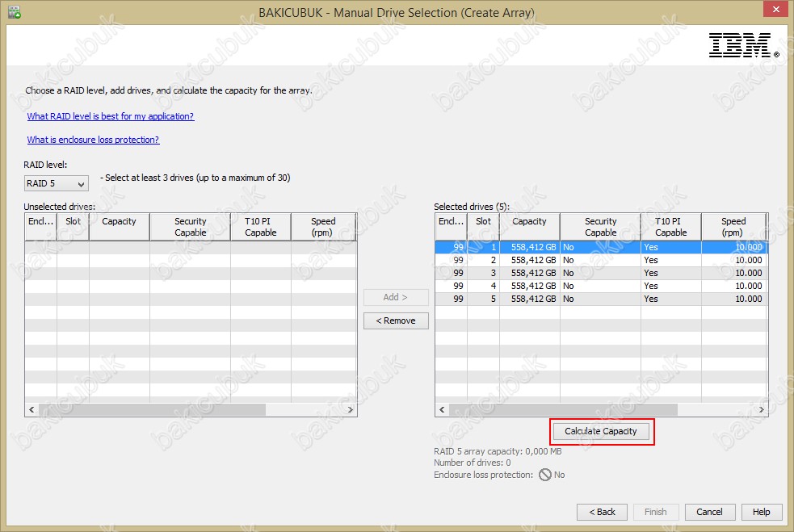Sort unselected drives by T10 PI Capable

click(x=260, y=227)
